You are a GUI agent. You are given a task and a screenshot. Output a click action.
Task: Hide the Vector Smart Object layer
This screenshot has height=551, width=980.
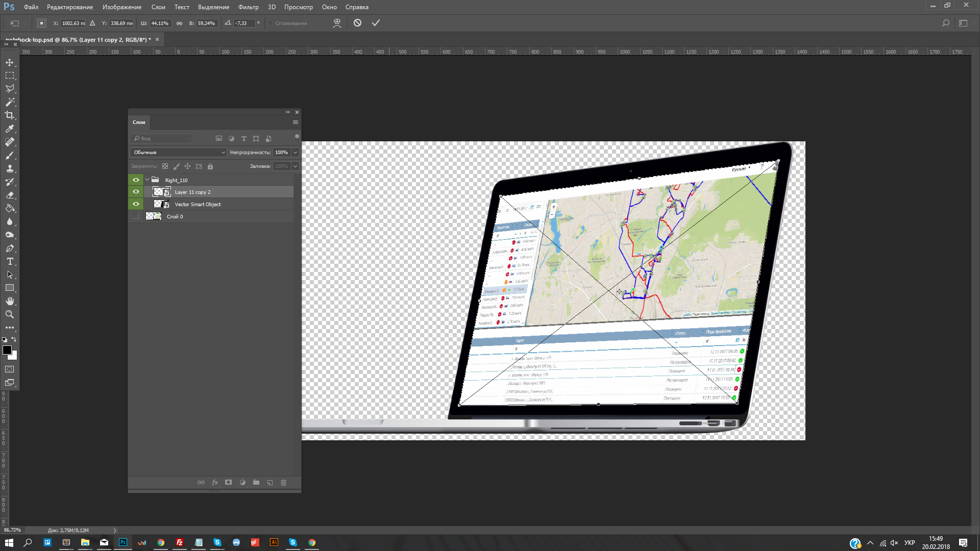136,204
